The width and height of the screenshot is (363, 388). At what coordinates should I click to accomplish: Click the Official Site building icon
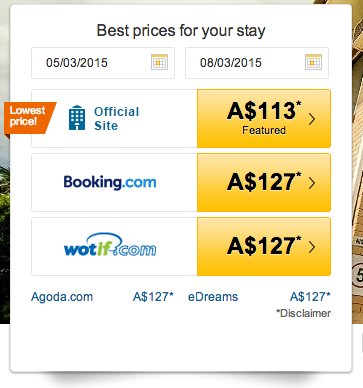pos(77,118)
